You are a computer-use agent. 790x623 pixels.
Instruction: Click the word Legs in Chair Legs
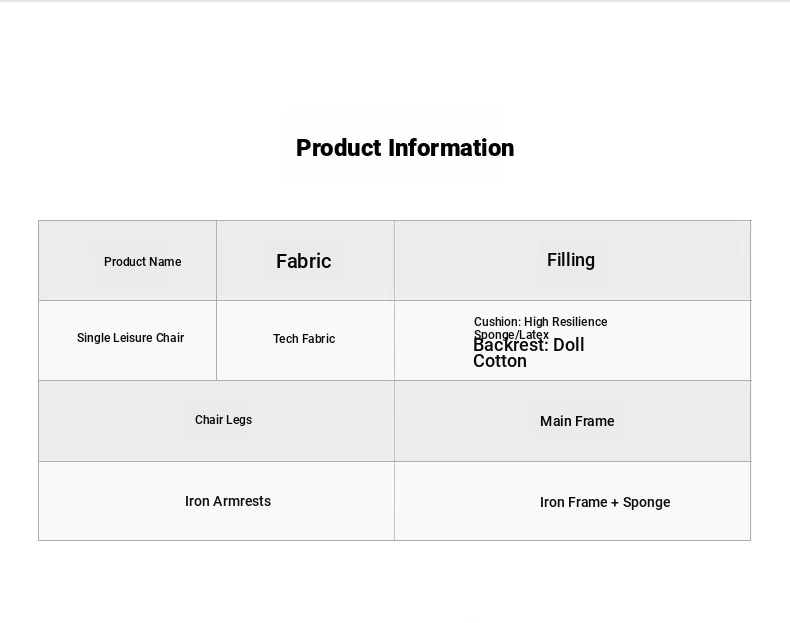[x=239, y=420]
